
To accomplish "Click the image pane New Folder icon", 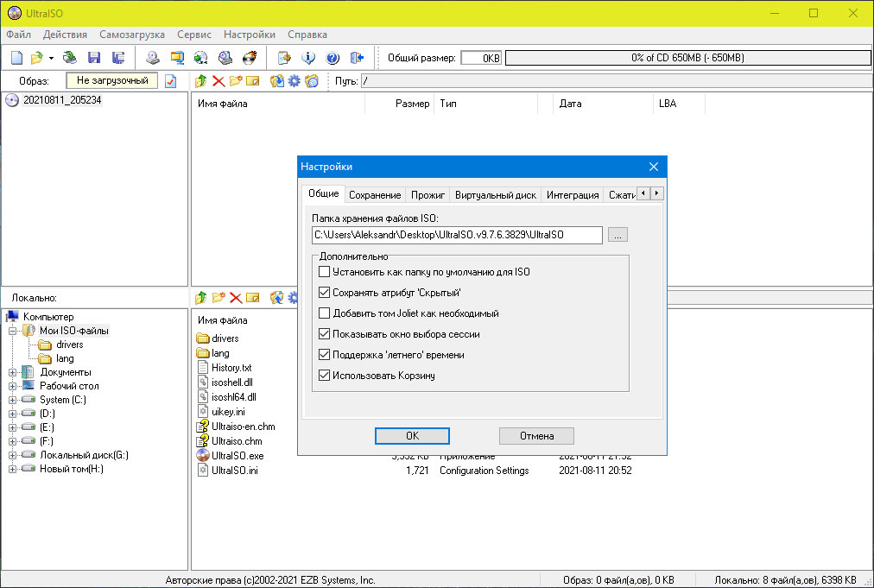I will click(x=236, y=81).
